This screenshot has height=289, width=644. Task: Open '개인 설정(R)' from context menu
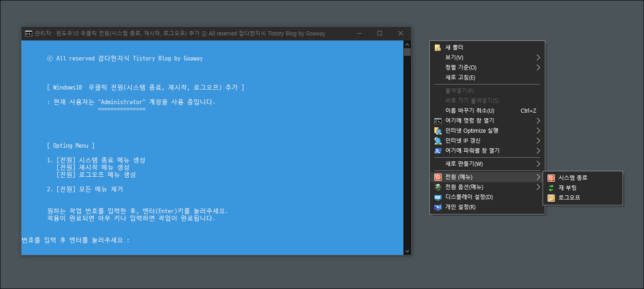pyautogui.click(x=487, y=207)
